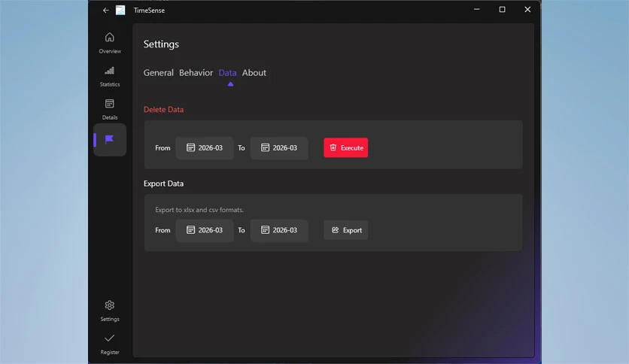Open the Register page checkmark icon
Screen dimensions: 629x364
click(x=110, y=344)
